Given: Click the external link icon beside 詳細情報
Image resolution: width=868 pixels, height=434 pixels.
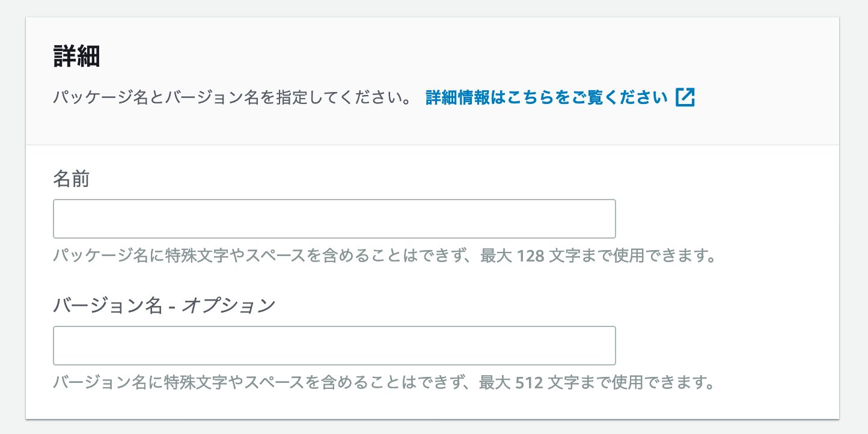Looking at the screenshot, I should [685, 97].
